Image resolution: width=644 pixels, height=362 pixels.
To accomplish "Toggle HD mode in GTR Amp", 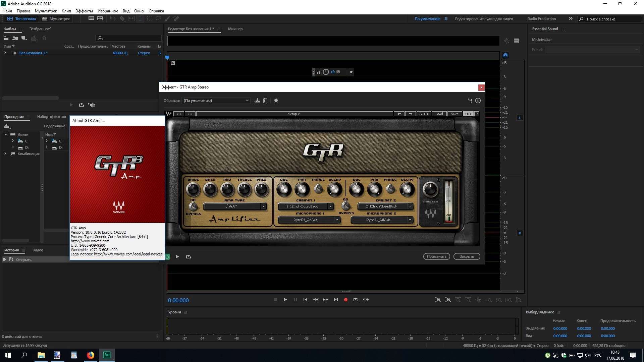I will (x=468, y=114).
